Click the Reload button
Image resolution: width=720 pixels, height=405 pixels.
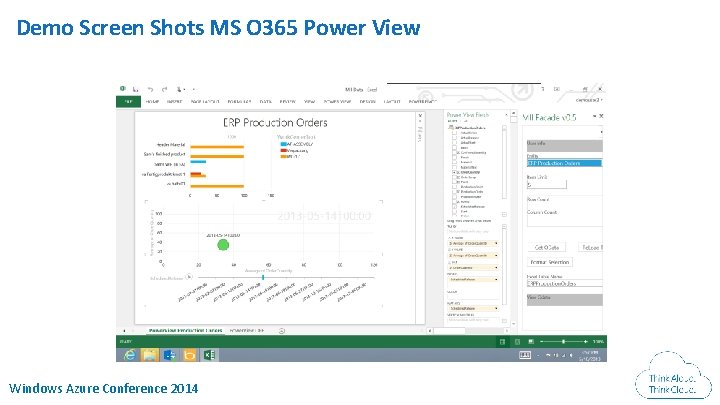click(591, 248)
